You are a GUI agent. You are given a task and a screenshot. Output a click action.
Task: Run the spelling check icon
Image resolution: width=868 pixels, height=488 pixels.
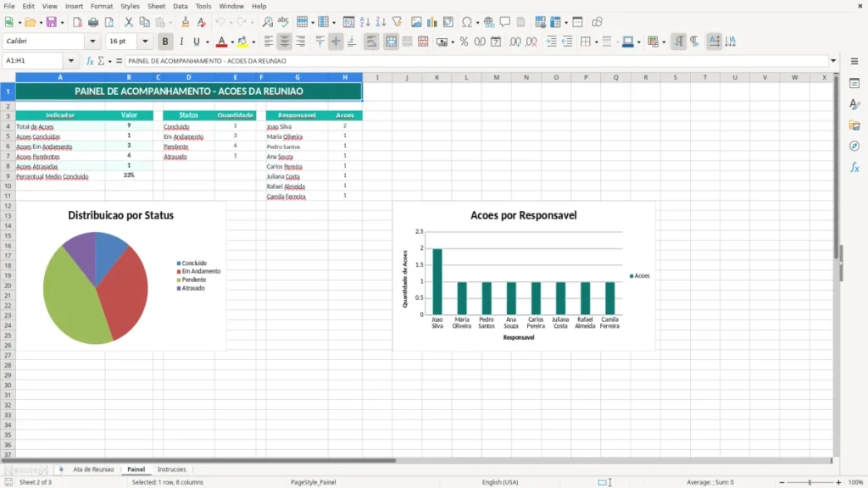pos(283,22)
